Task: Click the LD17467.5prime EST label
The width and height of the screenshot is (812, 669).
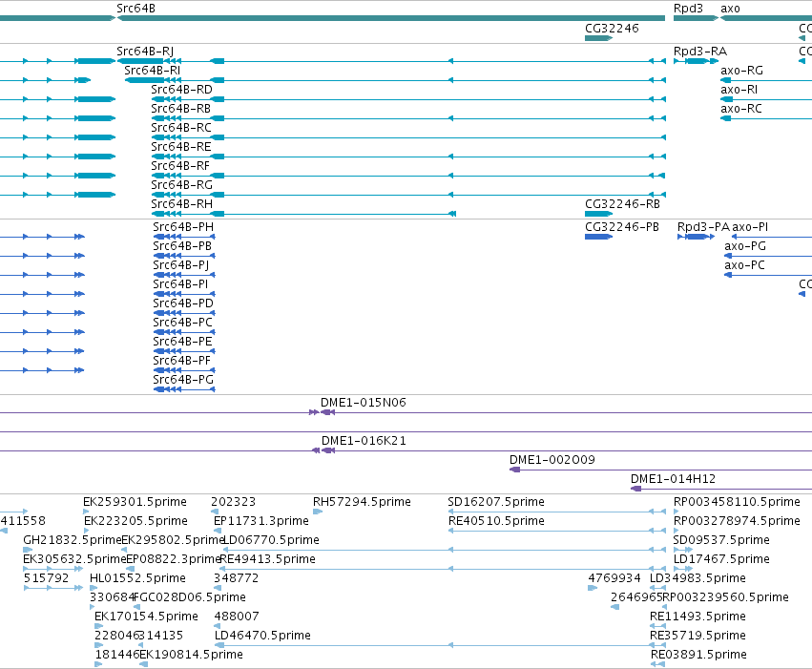Action: [721, 559]
